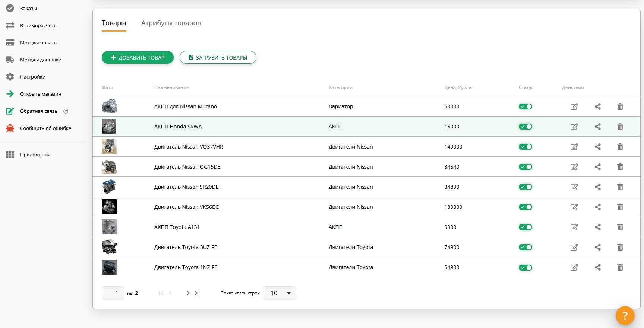Click the ДОБАВИТЬ ТОВАР button
Screen dimensions: 644x328
pos(138,57)
